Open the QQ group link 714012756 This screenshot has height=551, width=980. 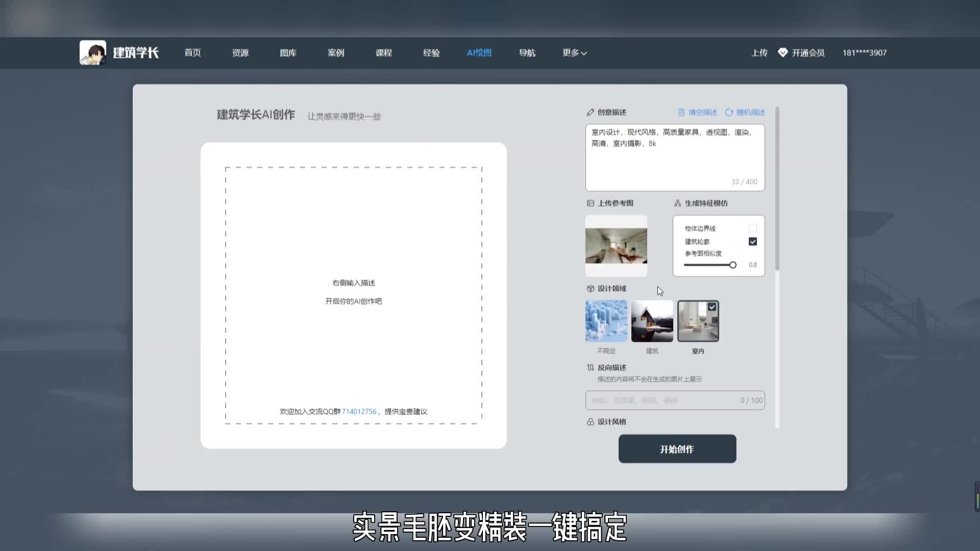(x=359, y=411)
